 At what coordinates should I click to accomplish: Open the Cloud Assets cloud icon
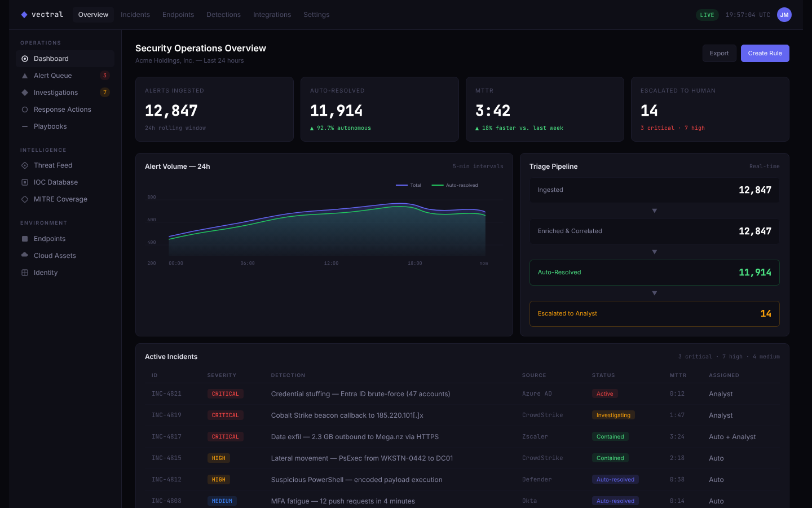click(x=25, y=256)
